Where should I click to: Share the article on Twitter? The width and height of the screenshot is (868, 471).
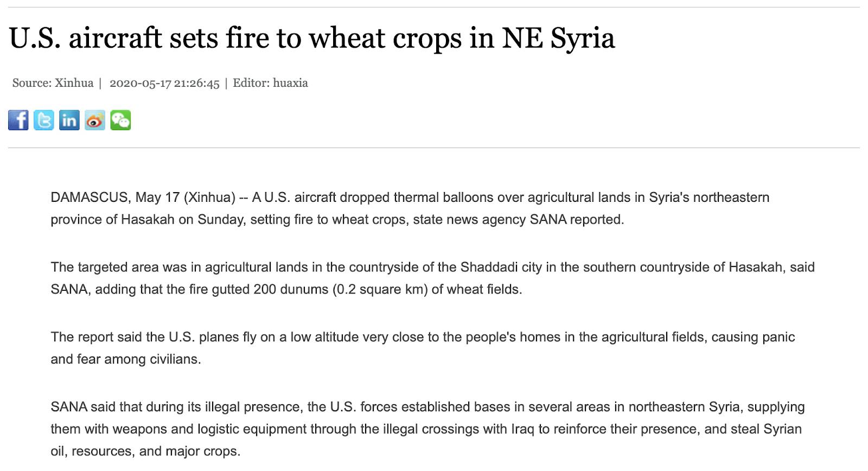click(x=44, y=120)
